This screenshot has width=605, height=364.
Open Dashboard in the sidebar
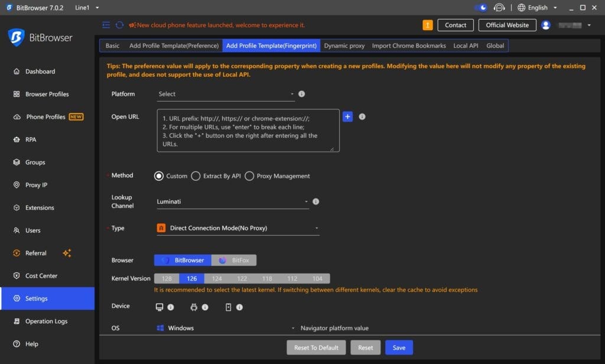click(47, 71)
